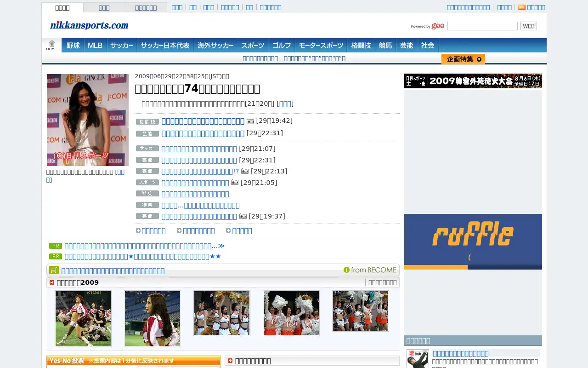Click the gray 格闘技 category tag
The height and width of the screenshot is (368, 588).
point(147,121)
